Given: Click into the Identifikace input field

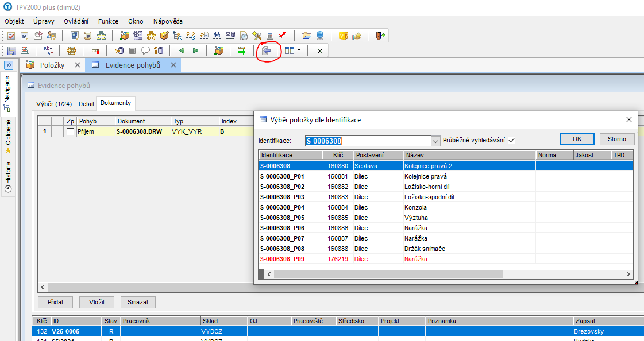Looking at the screenshot, I should (x=368, y=141).
